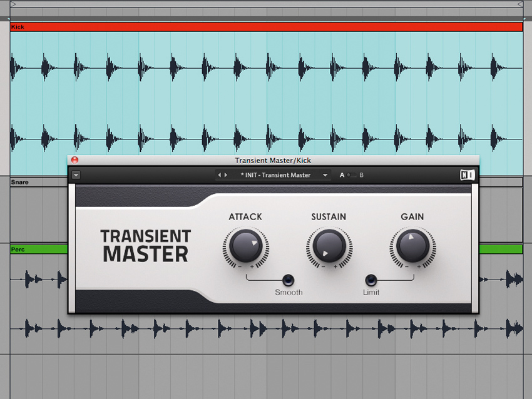
Task: Click the Sustain knob
Action: pos(329,246)
